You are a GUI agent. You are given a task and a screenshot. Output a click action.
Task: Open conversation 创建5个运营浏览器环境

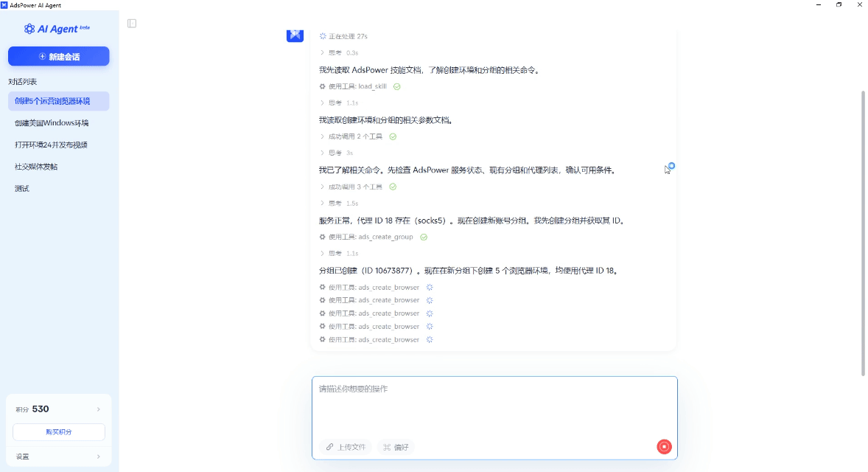point(59,101)
